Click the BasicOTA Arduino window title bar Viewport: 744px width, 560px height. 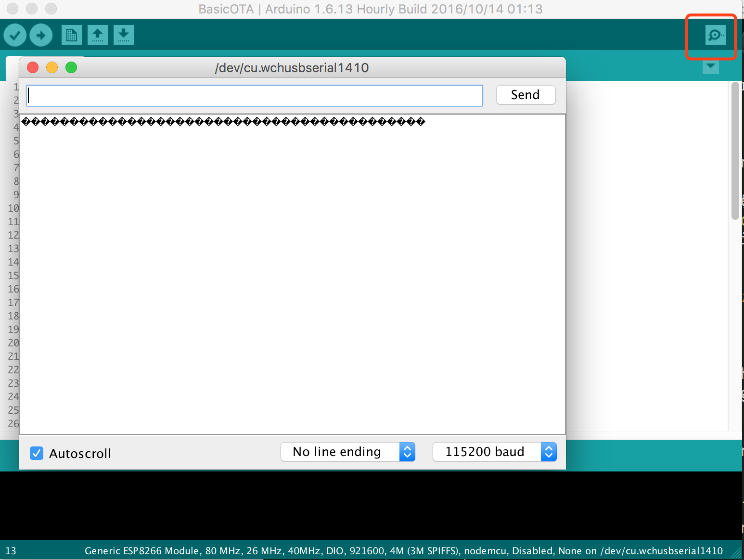[371, 9]
